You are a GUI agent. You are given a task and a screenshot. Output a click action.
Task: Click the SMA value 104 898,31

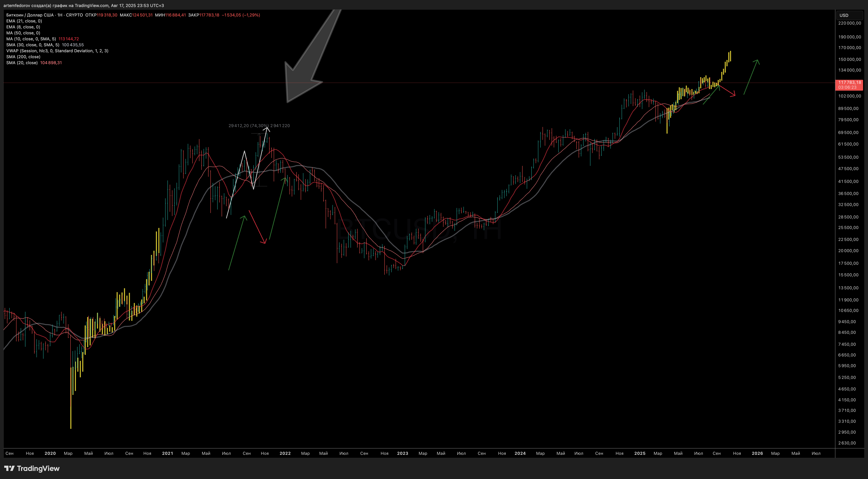(x=51, y=63)
